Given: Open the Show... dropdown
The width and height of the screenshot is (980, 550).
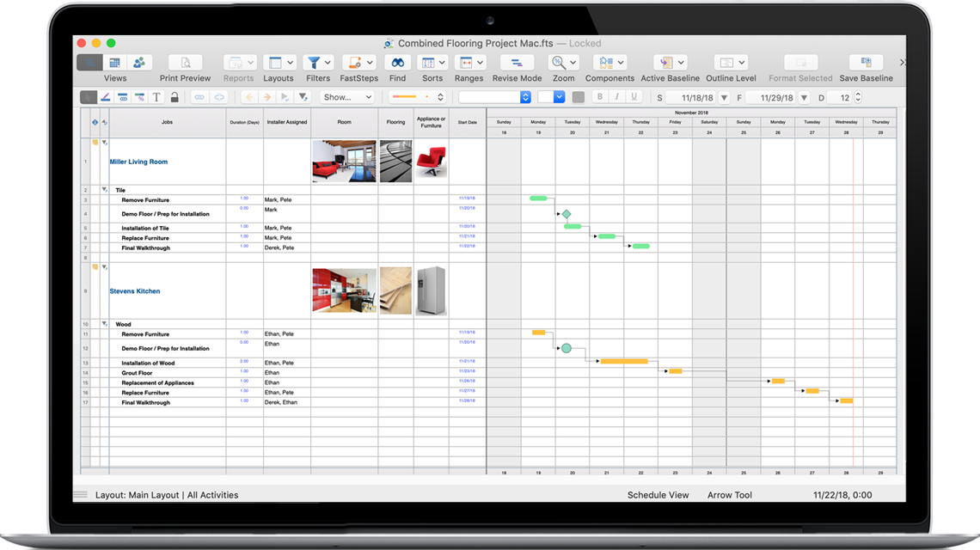Looking at the screenshot, I should [x=345, y=97].
